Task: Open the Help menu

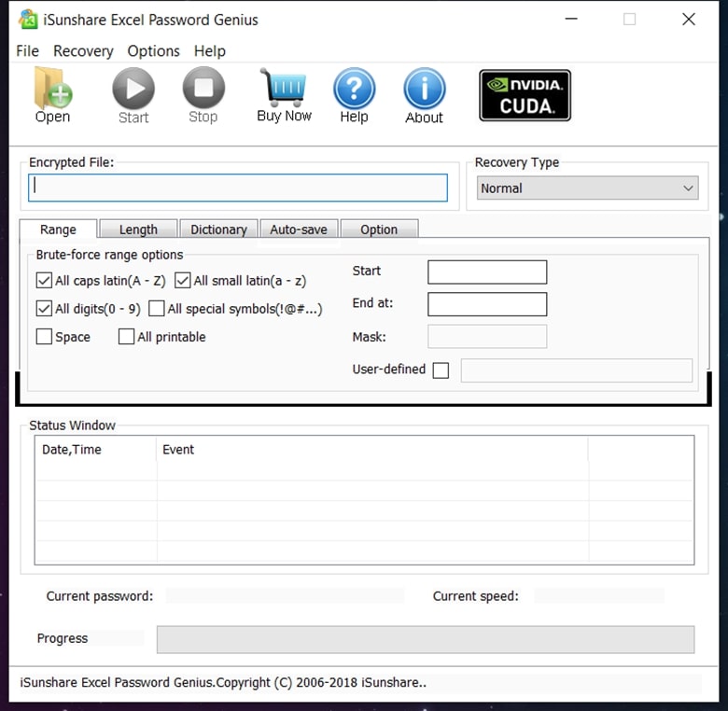Action: coord(210,50)
